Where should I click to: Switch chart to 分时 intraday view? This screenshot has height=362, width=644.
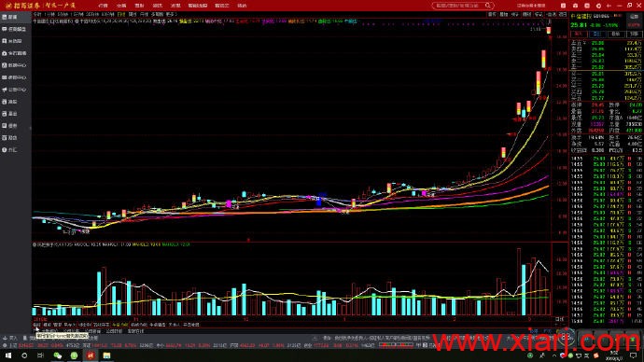click(x=37, y=14)
